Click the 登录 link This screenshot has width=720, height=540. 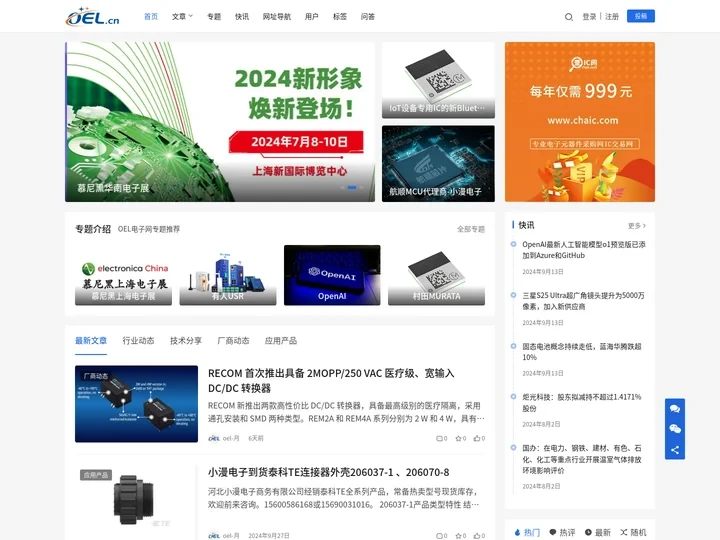[589, 17]
